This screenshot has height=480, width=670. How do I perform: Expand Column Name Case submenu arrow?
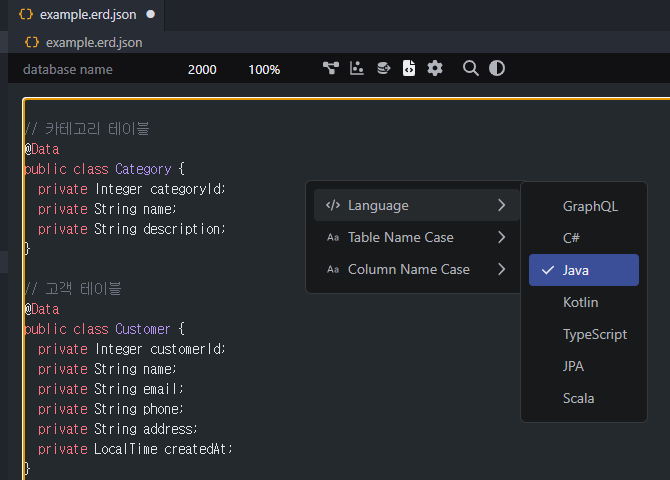pyautogui.click(x=502, y=269)
